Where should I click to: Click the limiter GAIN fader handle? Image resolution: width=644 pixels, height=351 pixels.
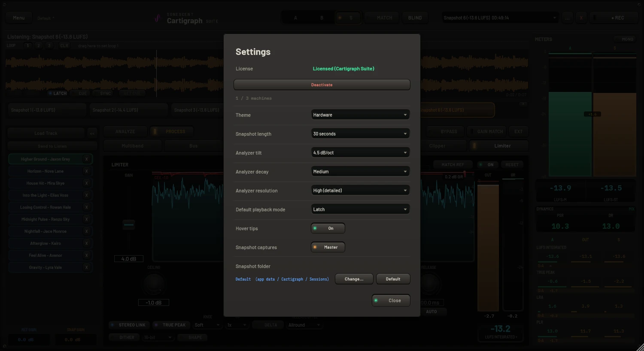pyautogui.click(x=129, y=224)
